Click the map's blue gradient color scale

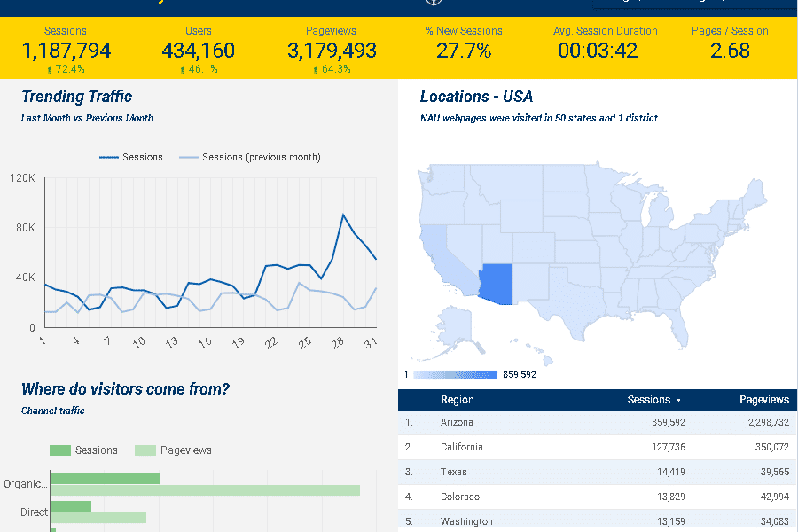pos(455,374)
